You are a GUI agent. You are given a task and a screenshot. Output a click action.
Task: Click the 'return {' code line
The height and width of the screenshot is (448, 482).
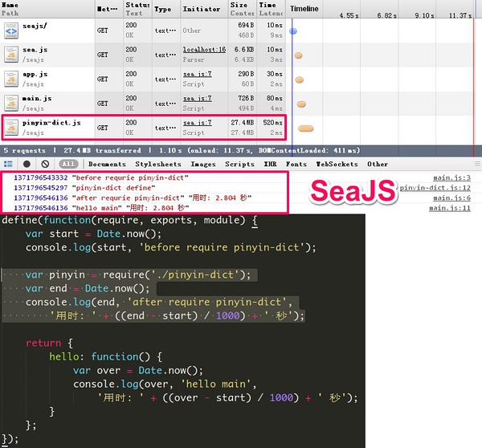49,343
